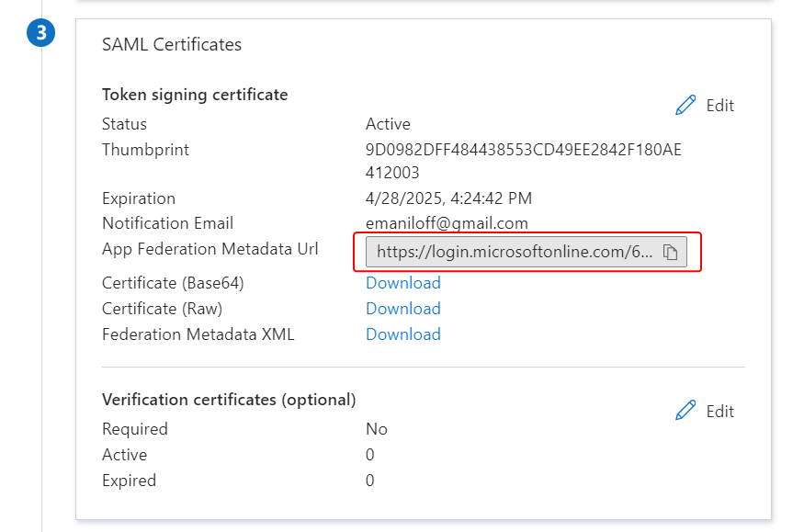Click the Verification certificates (optional) heading
The width and height of the screenshot is (804, 532).
coord(229,400)
